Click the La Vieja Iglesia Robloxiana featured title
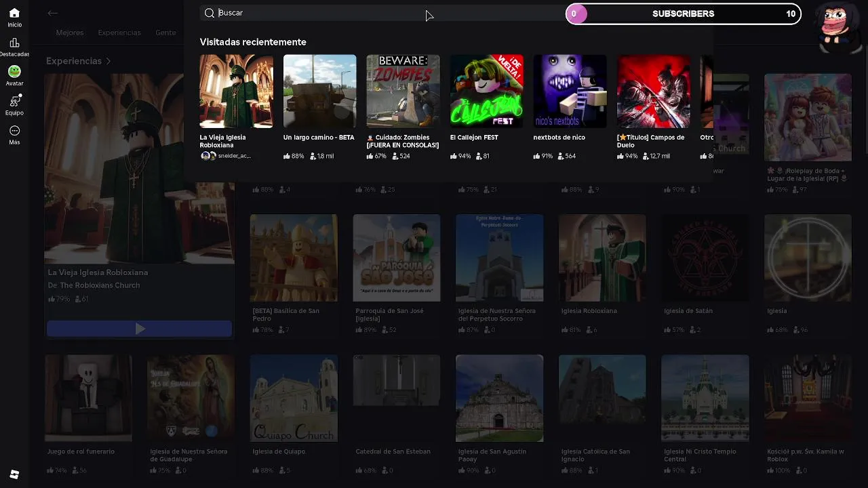 pos(98,272)
